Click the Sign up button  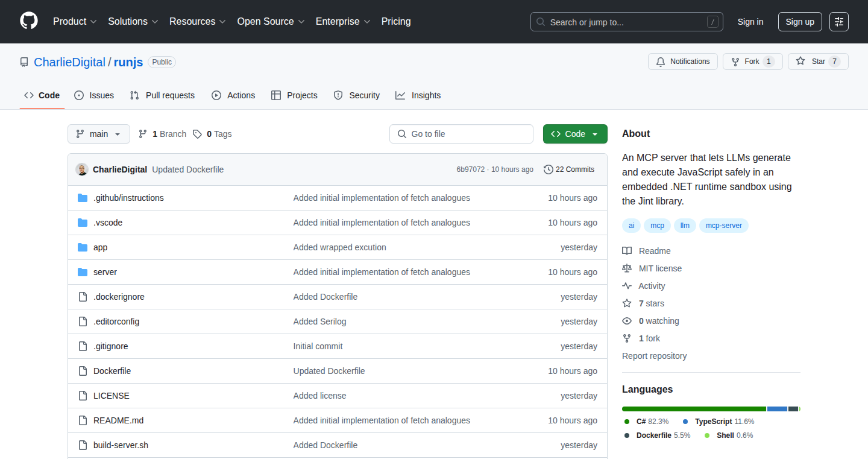[800, 22]
